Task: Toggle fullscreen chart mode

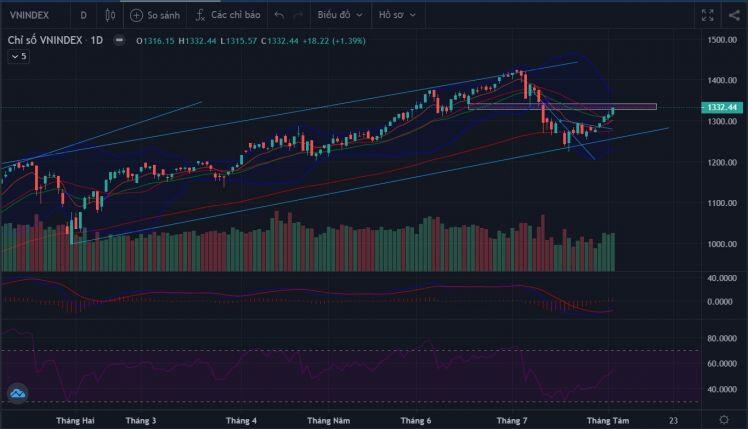Action: coord(707,15)
